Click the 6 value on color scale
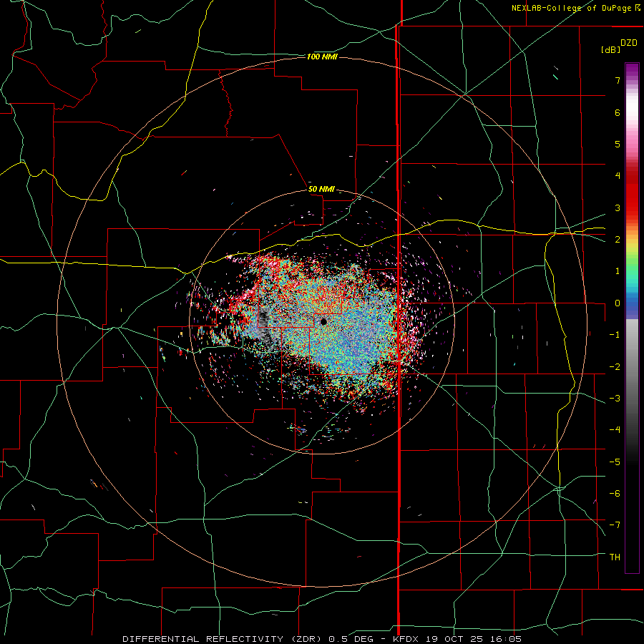 pos(618,112)
